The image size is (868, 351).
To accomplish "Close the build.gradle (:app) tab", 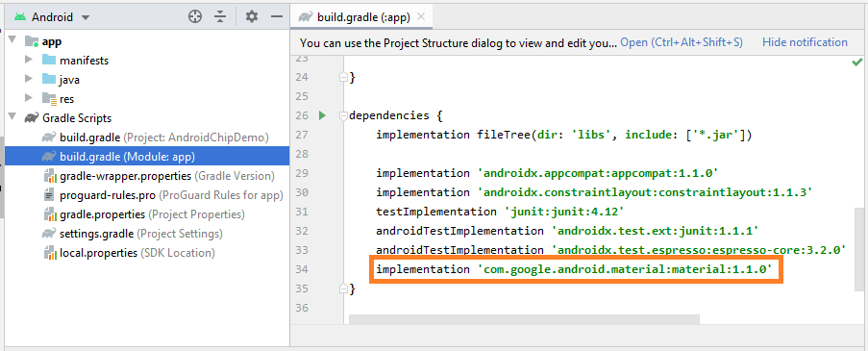I will 421,16.
